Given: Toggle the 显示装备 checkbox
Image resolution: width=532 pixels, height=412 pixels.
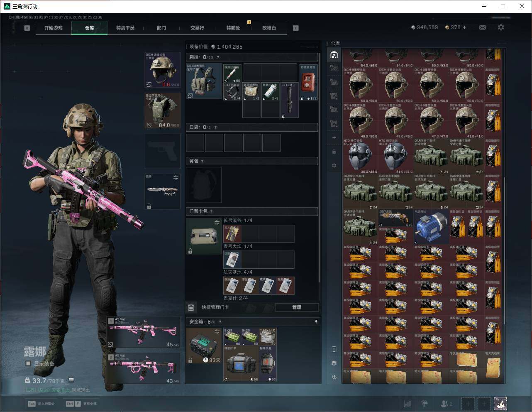Looking at the screenshot, I should pyautogui.click(x=28, y=363).
